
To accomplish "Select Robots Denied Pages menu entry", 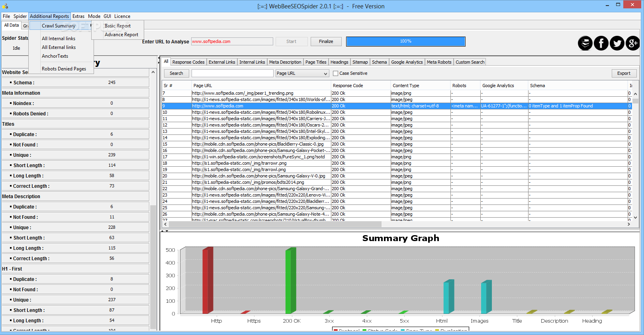I will pos(61,69).
